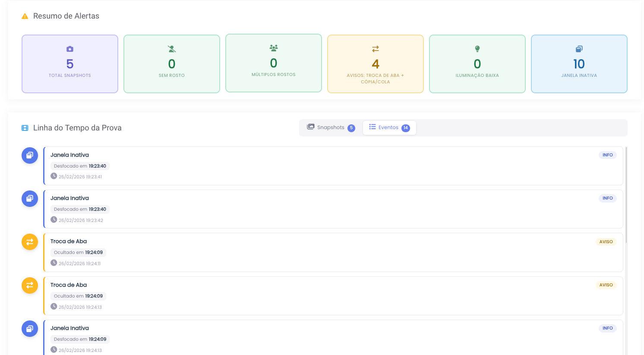Click the Eventos count badge 14
Image resolution: width=644 pixels, height=355 pixels.
pos(406,128)
